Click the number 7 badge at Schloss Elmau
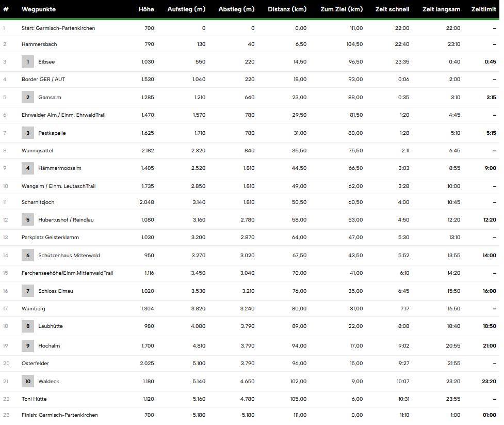Viewport: 504px width, 425px height. coord(28,291)
